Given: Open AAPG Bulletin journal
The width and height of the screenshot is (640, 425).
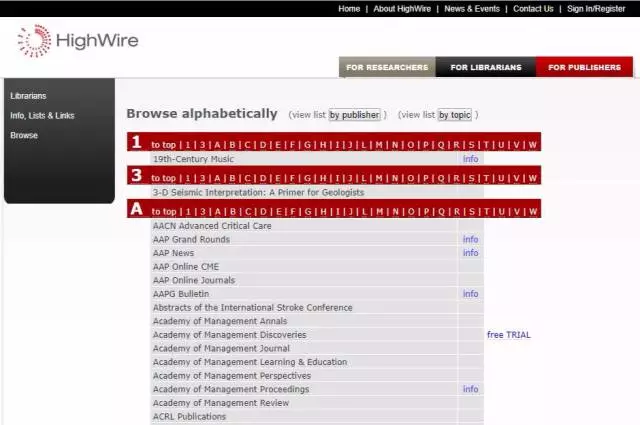Looking at the screenshot, I should (181, 294).
